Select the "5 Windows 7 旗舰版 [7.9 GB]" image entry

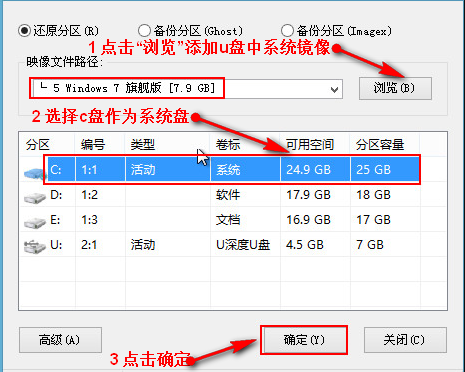pos(127,88)
